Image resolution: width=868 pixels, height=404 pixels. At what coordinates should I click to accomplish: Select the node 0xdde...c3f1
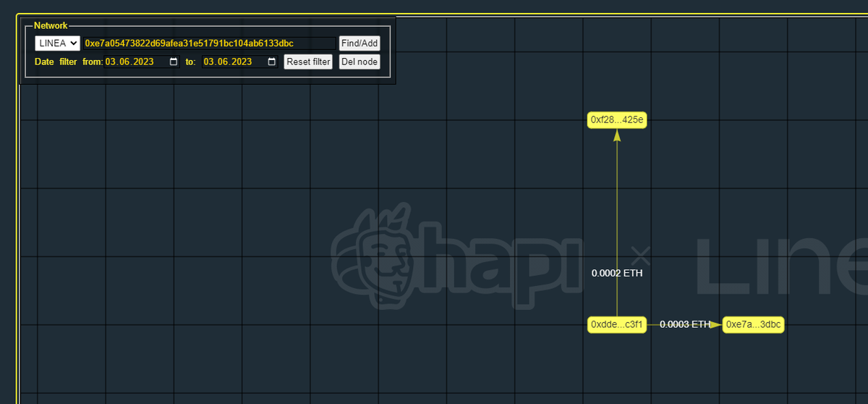point(617,324)
